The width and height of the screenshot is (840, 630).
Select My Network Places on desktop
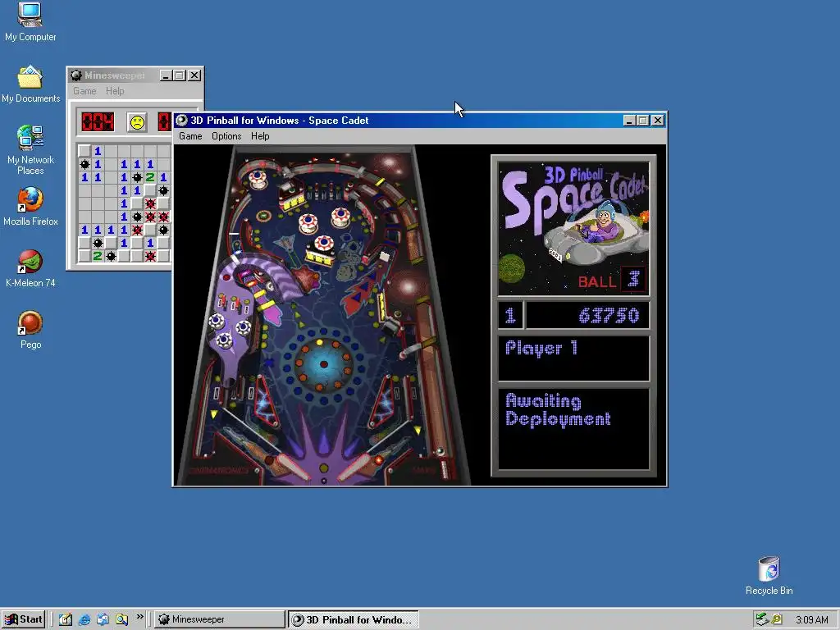point(30,150)
